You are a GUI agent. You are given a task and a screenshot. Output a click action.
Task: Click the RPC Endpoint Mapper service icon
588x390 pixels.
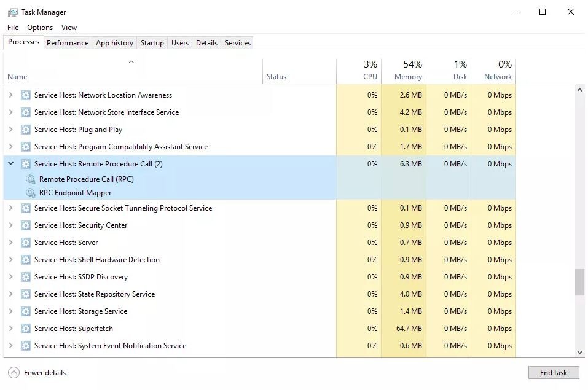(x=30, y=193)
